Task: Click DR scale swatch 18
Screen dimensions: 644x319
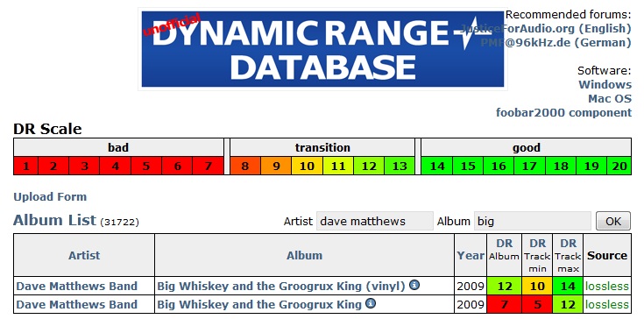Action: tap(561, 166)
